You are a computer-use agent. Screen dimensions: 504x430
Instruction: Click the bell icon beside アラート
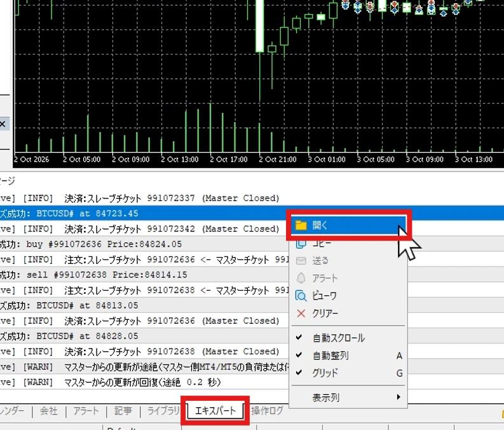point(301,278)
